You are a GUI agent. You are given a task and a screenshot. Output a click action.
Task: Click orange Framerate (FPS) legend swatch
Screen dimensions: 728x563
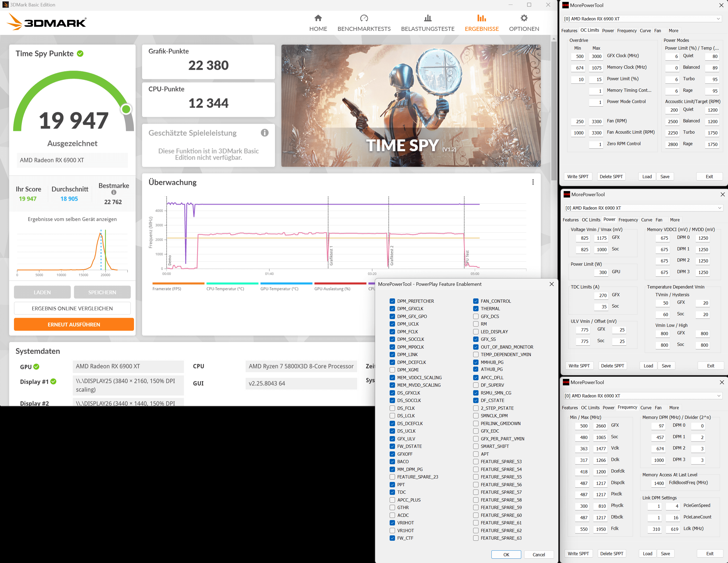pyautogui.click(x=178, y=283)
